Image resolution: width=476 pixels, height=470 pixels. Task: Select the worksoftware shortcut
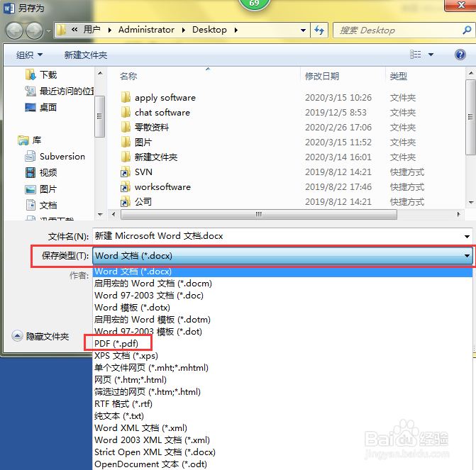coord(156,187)
